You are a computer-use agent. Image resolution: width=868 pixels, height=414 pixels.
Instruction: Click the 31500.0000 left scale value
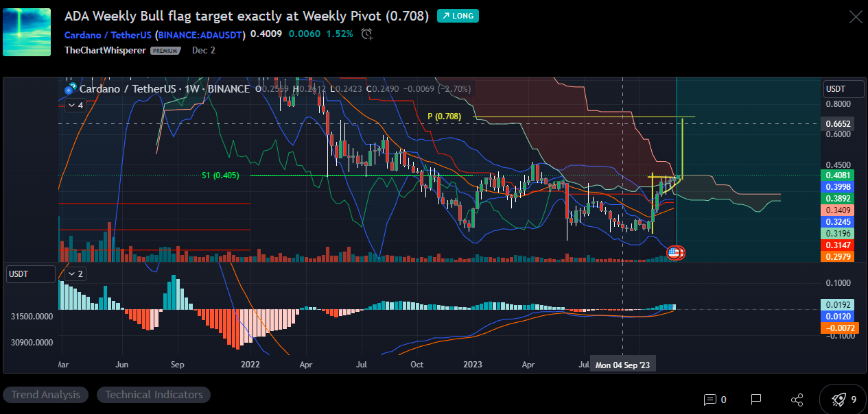[x=32, y=317]
